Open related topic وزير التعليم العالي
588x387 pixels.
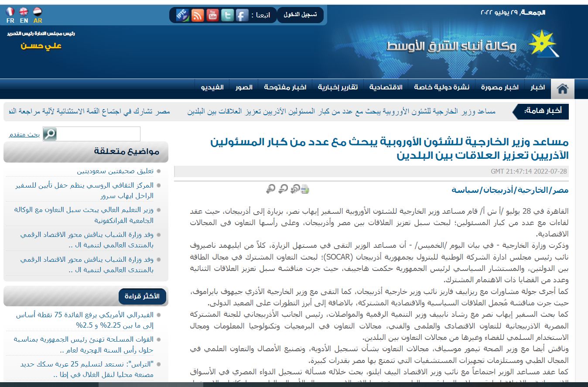[85, 215]
